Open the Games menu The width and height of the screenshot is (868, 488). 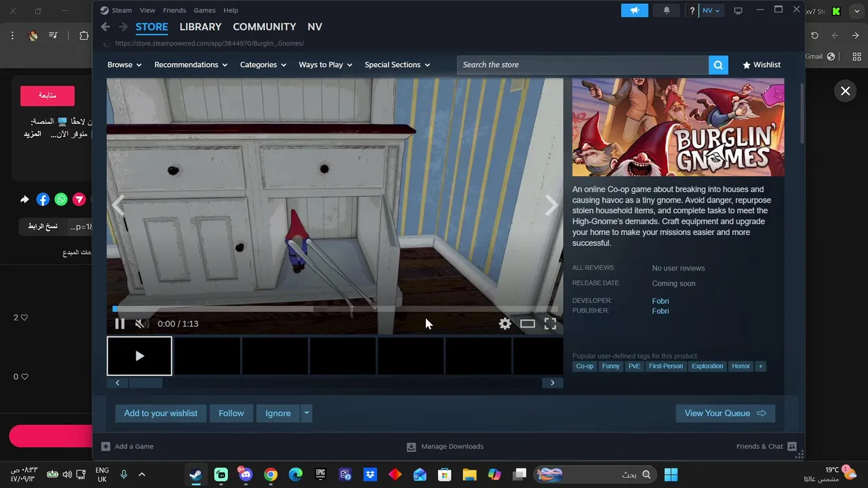pyautogui.click(x=205, y=10)
